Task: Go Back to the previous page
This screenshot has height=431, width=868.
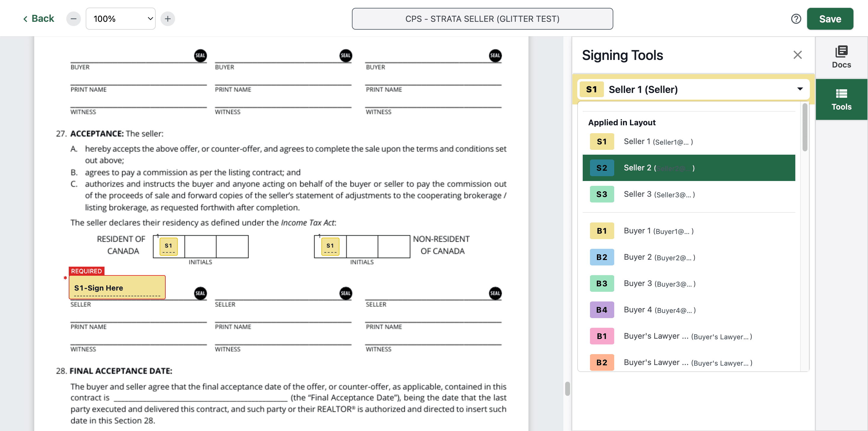Action: click(x=38, y=18)
